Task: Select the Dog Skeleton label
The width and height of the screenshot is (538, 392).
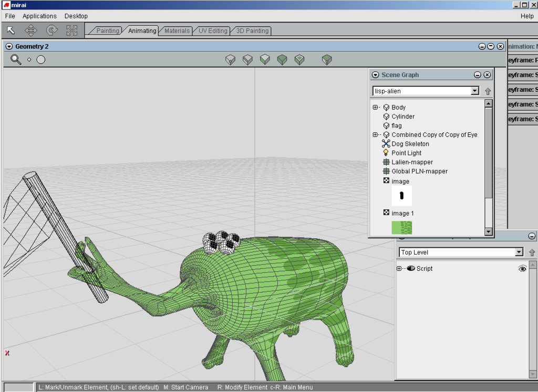Action: click(410, 144)
